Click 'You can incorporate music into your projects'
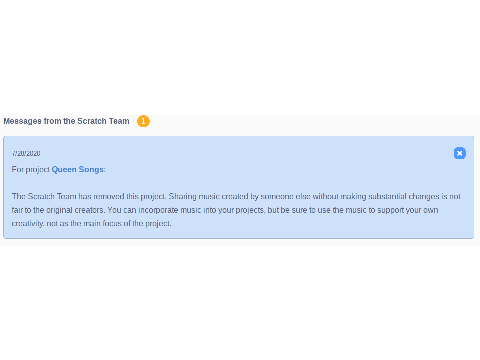This screenshot has height=360, width=480. coord(186,210)
